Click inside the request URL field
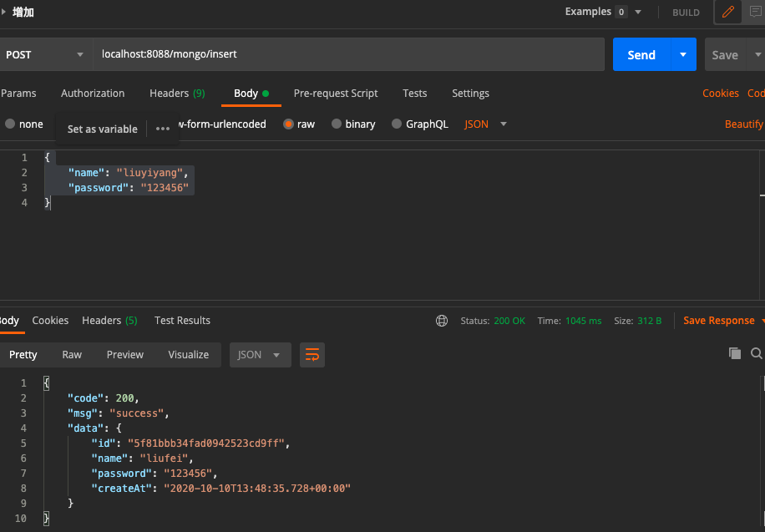The image size is (765, 532). 334,53
